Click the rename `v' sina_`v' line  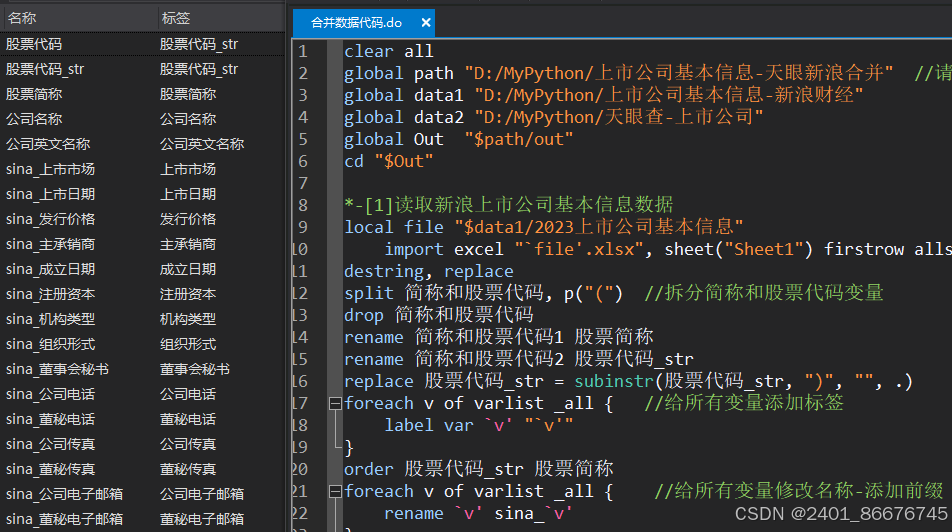[x=478, y=513]
